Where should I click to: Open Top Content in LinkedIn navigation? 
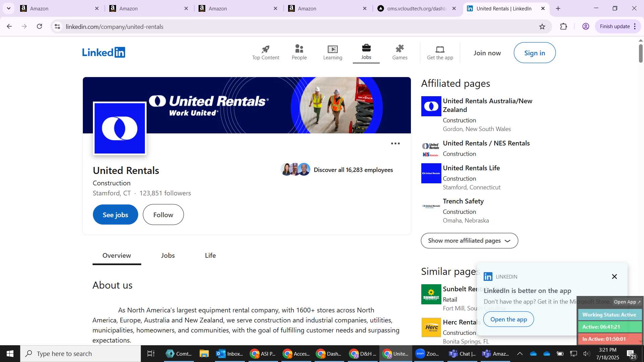[x=265, y=53]
